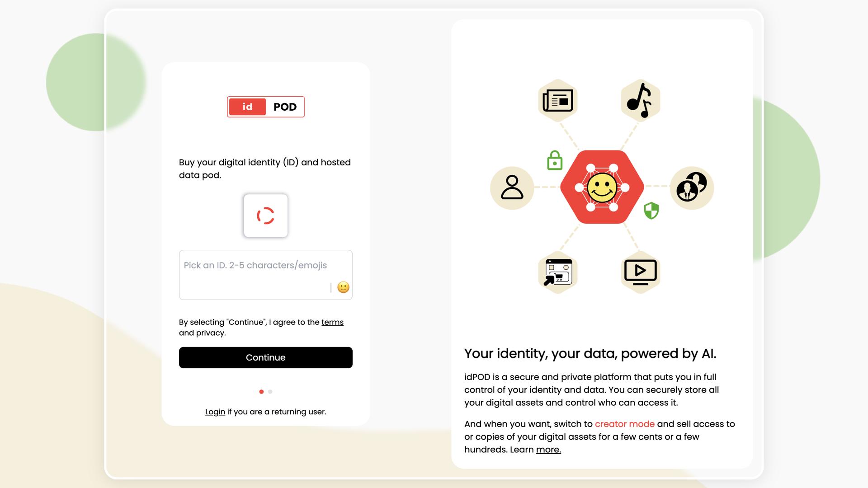The height and width of the screenshot is (488, 868).
Task: Click the avatar loading spinner box
Action: pyautogui.click(x=266, y=216)
